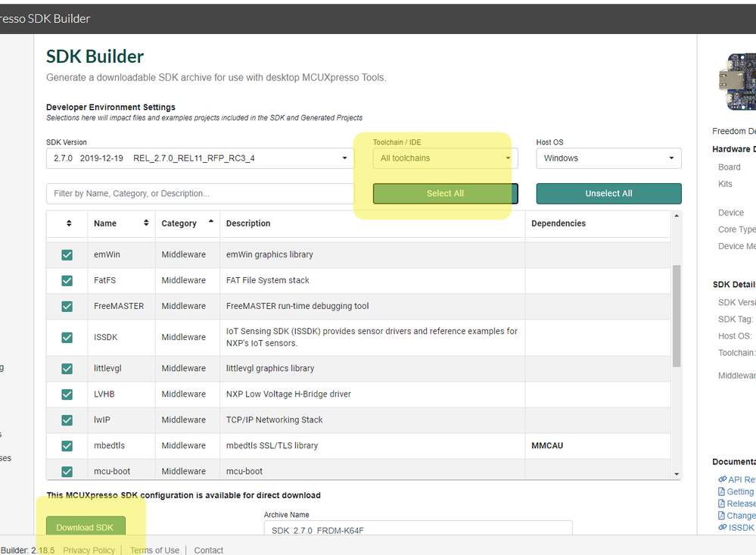Open the Terms of Use link
This screenshot has height=555, width=756.
click(154, 550)
